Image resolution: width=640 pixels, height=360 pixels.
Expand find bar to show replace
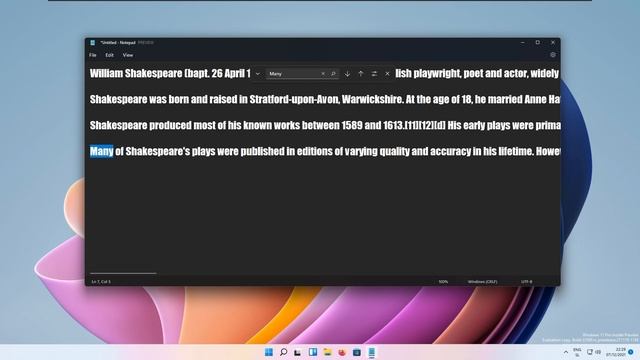click(x=258, y=74)
